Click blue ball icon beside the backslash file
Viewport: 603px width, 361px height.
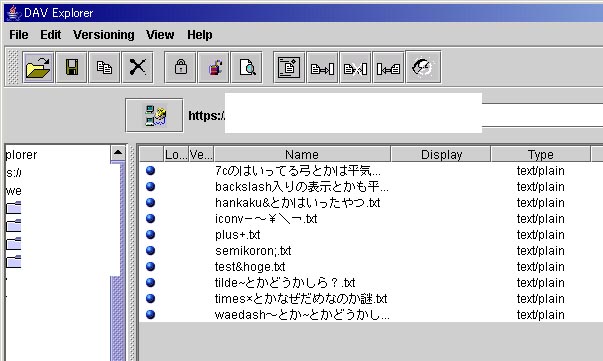(150, 186)
